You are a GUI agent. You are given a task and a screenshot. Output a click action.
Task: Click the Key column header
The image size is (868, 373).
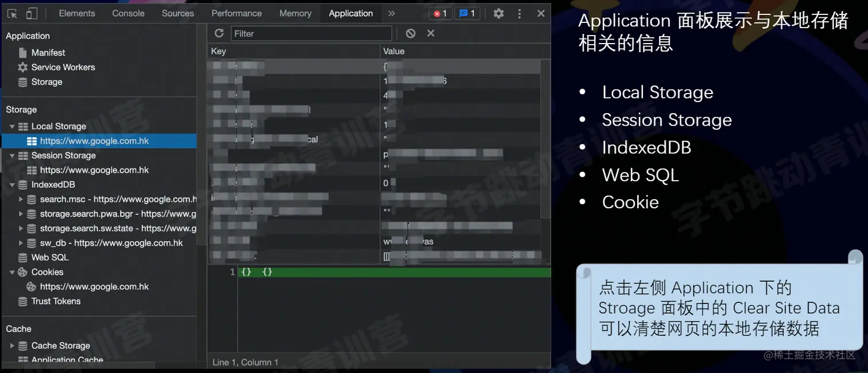tap(293, 51)
